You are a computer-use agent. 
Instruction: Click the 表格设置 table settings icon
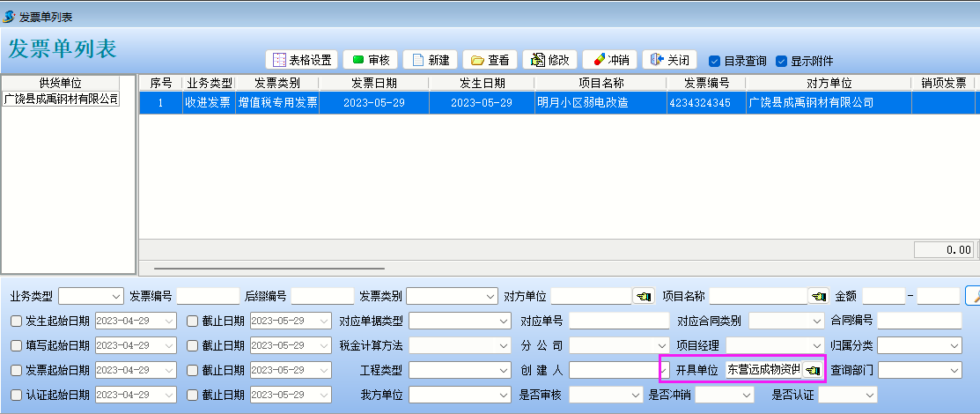[280, 60]
